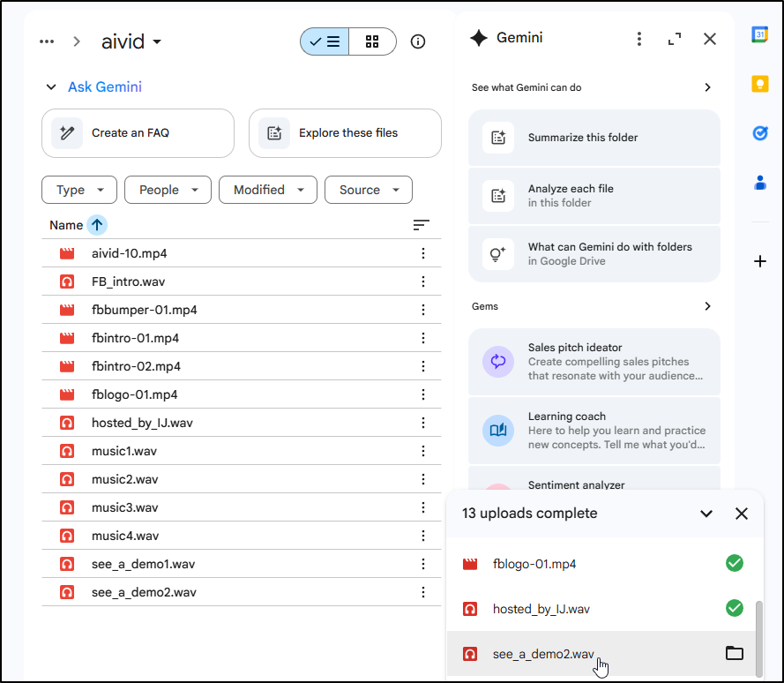This screenshot has width=784, height=683.
Task: Open more actions for fbintro-02.mp4
Action: pos(423,366)
